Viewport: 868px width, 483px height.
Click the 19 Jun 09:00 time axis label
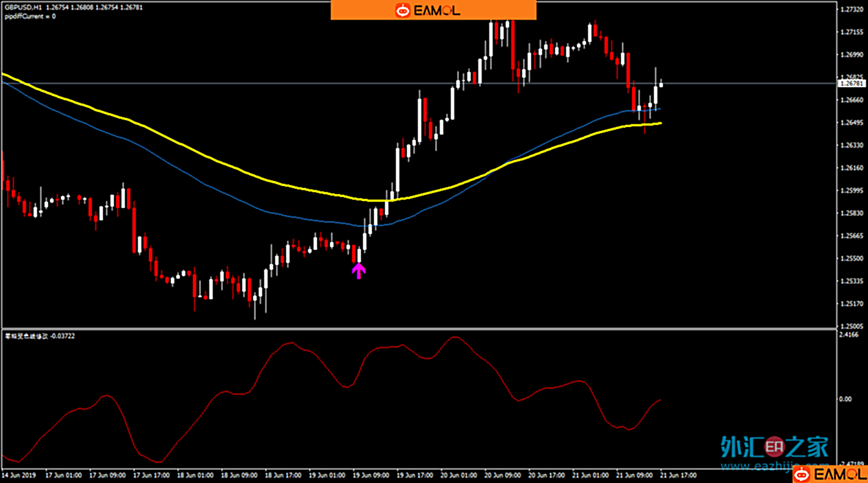[371, 475]
